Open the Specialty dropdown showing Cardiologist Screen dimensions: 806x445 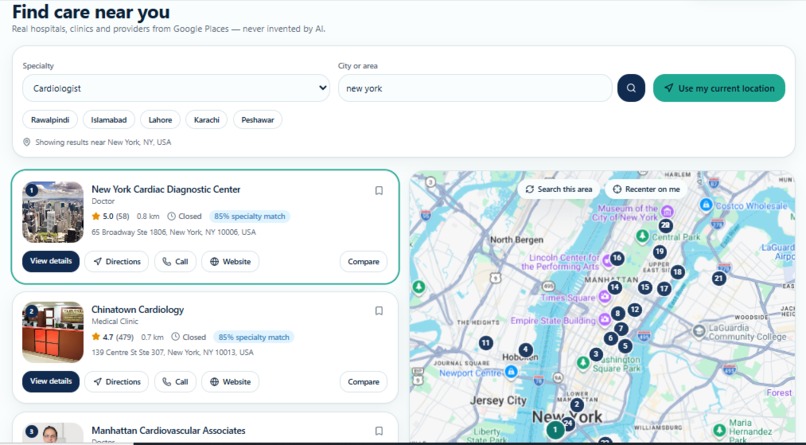pos(176,88)
